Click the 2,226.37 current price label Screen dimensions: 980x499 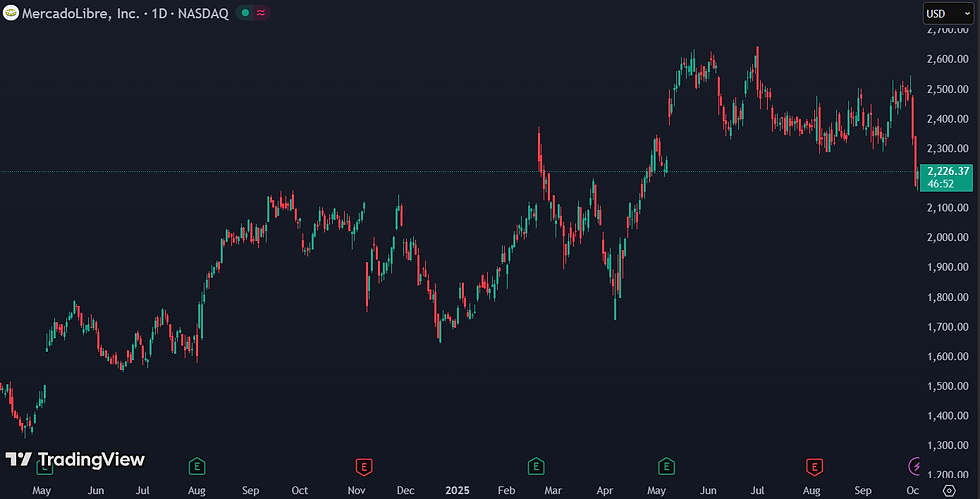(x=948, y=171)
